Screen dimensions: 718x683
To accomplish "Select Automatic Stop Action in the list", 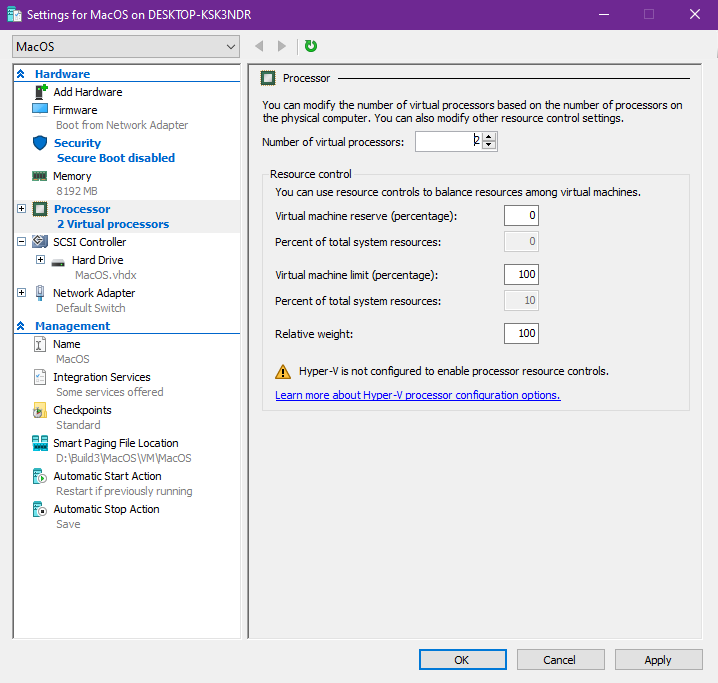I will click(x=106, y=509).
